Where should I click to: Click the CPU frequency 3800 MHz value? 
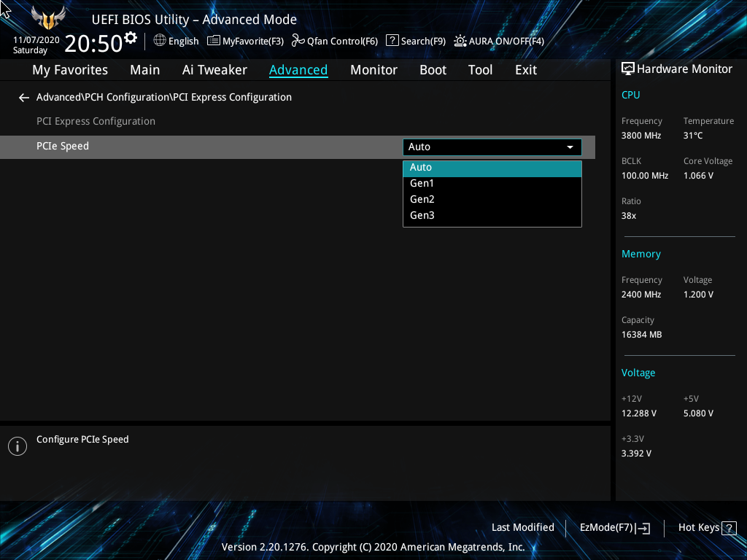(x=640, y=136)
